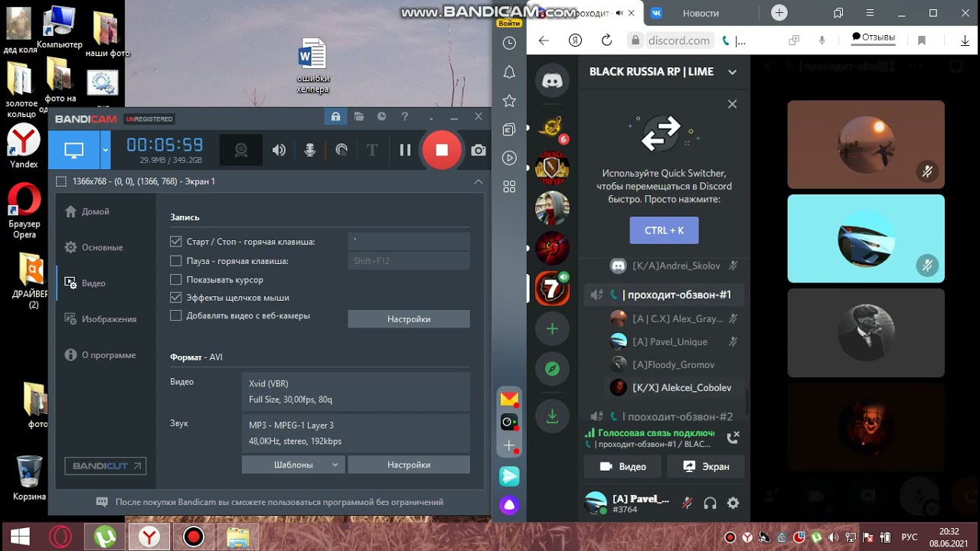Click the lock icon in Bandicam title bar

point(335,117)
